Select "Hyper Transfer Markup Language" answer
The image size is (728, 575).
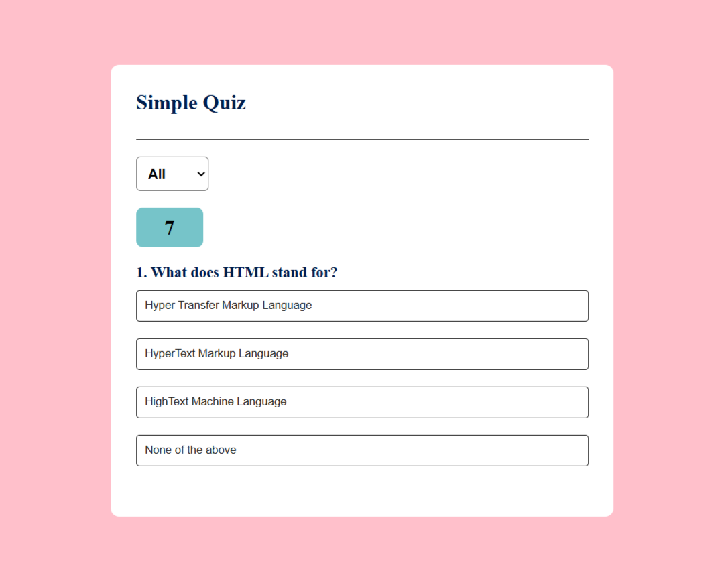(x=362, y=306)
